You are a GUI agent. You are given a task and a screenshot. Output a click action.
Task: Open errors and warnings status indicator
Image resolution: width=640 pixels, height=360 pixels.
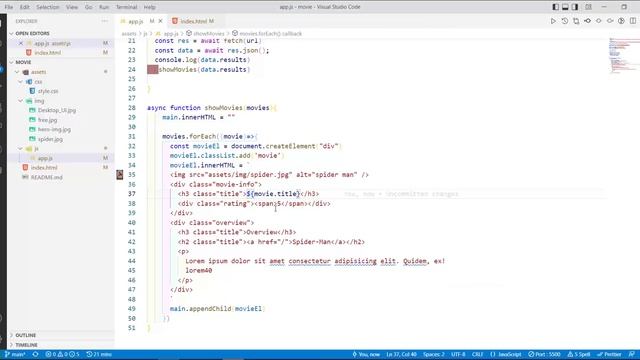click(x=62, y=354)
